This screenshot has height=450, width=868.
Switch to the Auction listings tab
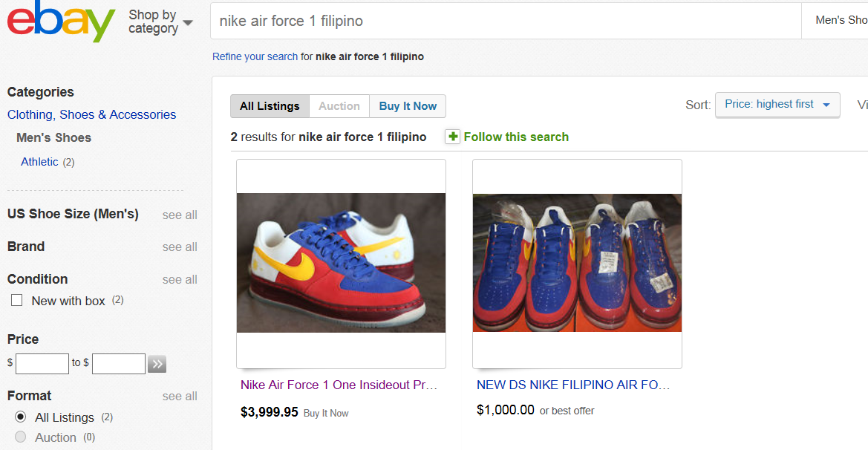339,106
